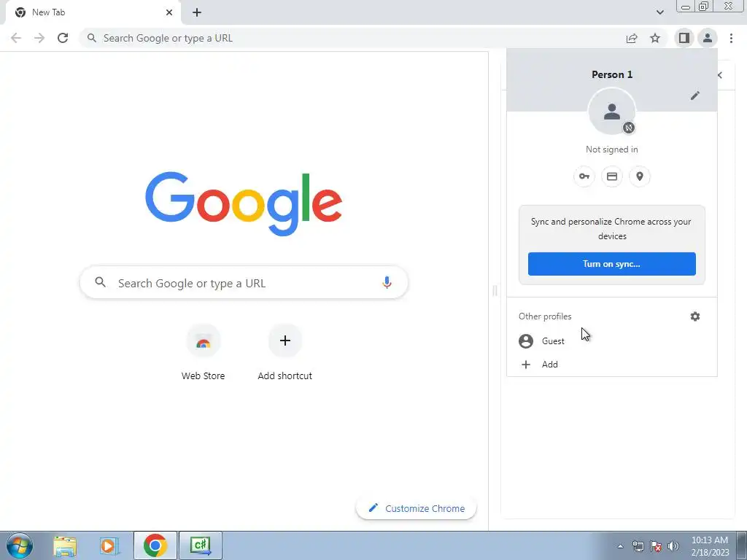Start voice search with microphone icon
Screen dimensions: 747x560
(387, 283)
